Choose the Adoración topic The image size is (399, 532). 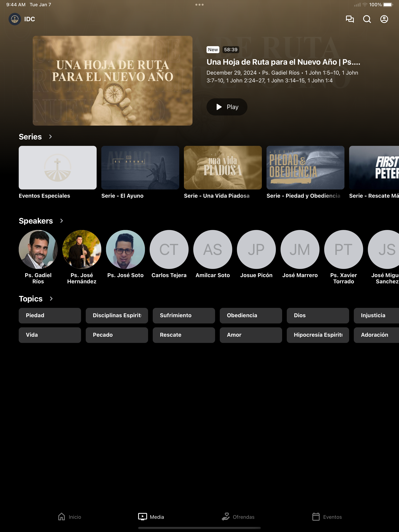376,335
